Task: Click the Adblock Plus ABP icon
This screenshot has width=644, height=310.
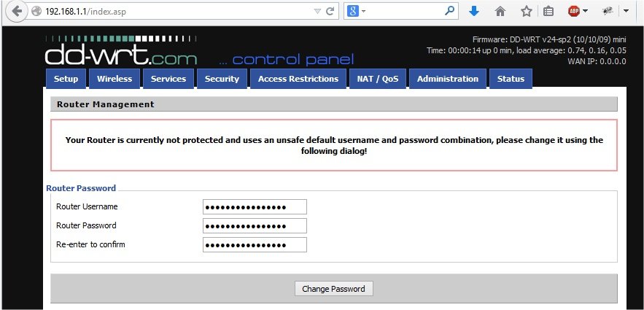Action: pos(574,12)
